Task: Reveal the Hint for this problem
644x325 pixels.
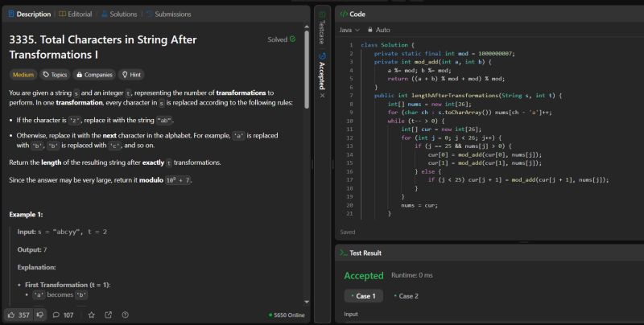Action: tap(132, 74)
